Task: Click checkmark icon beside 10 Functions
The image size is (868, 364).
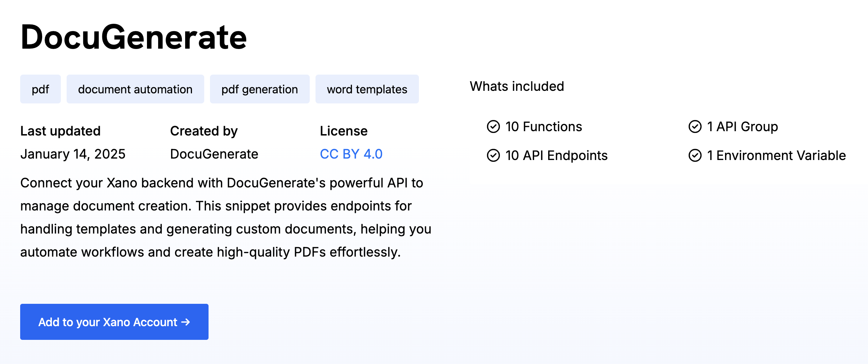Action: tap(493, 126)
